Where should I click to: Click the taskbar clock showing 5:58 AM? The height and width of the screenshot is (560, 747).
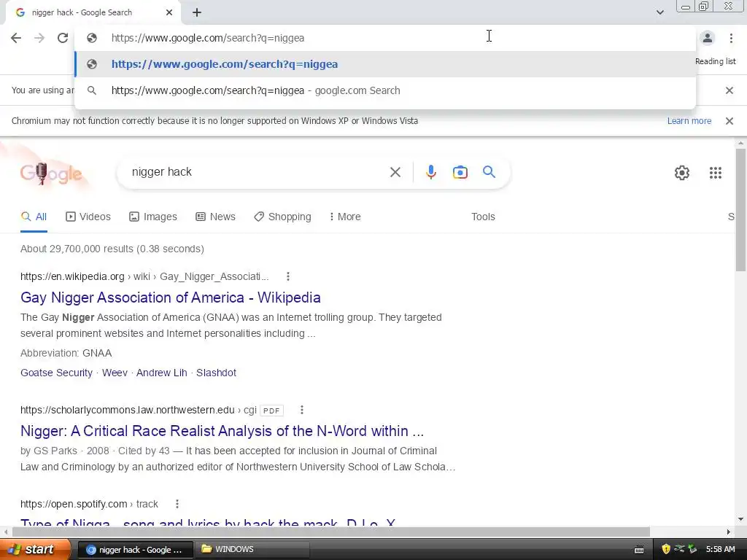(720, 550)
